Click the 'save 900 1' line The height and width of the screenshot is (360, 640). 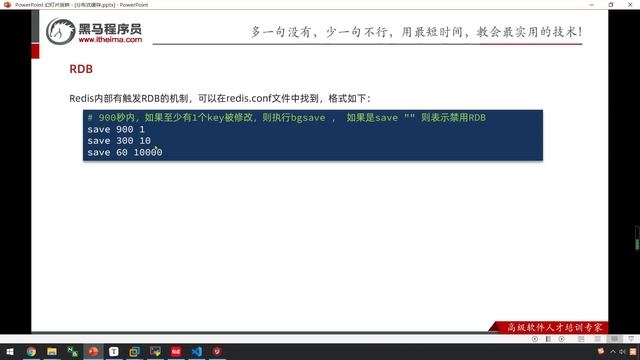click(116, 129)
